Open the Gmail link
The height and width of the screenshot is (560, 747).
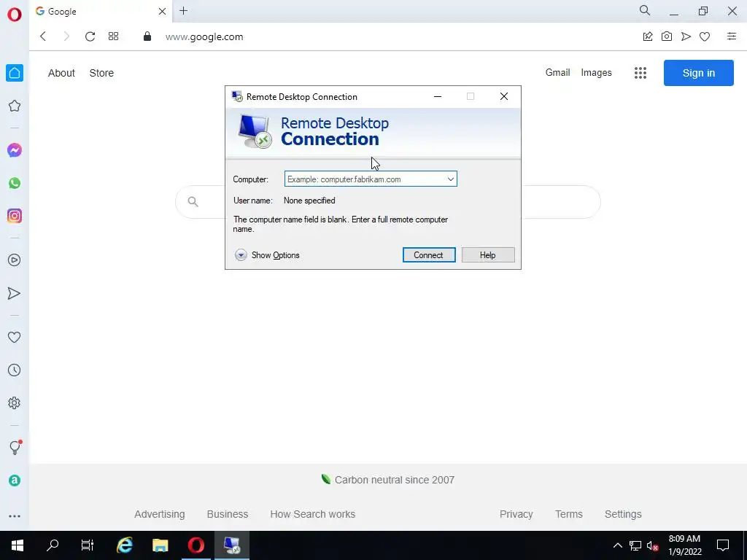[x=558, y=72]
